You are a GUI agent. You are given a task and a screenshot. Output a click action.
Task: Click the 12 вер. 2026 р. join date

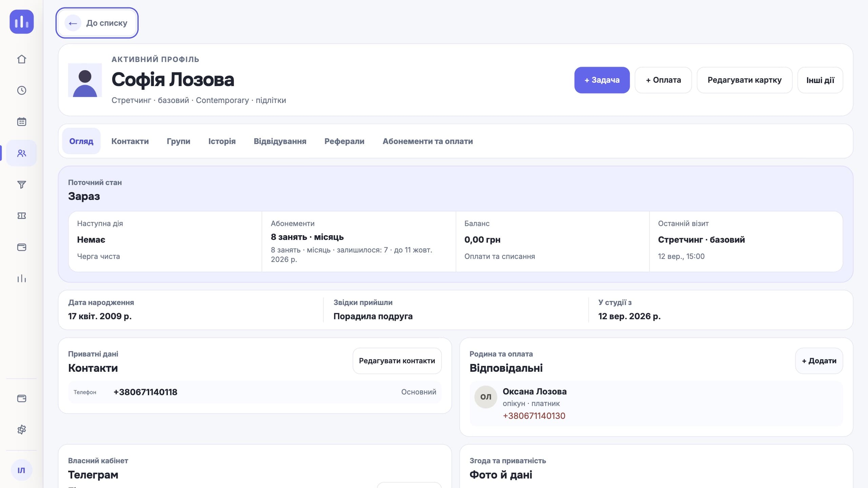pyautogui.click(x=629, y=316)
